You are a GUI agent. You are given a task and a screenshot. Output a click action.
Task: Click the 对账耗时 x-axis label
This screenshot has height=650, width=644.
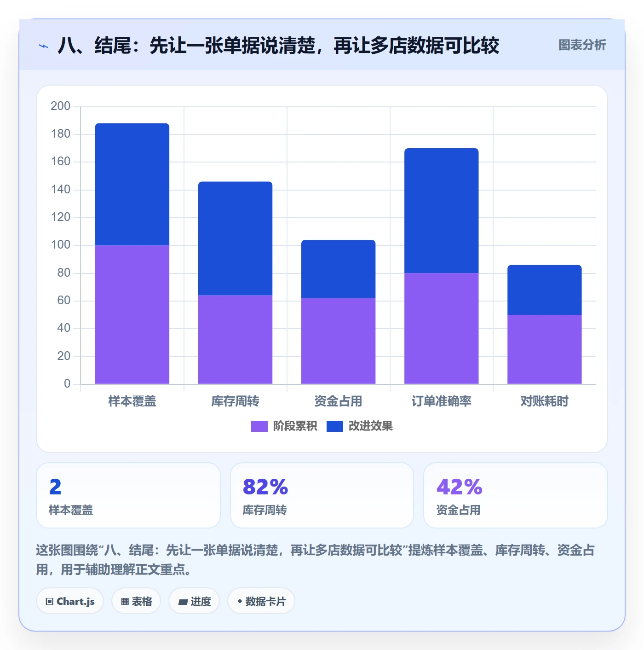(x=544, y=401)
